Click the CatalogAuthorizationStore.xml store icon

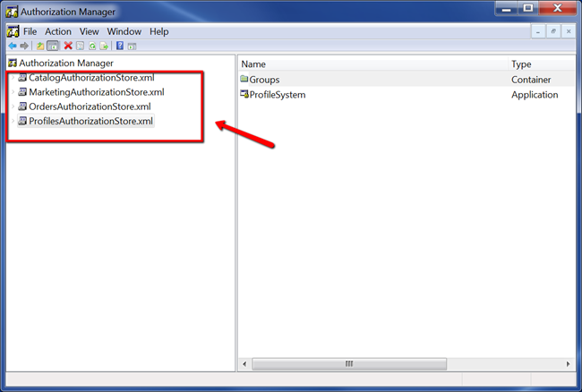(x=22, y=77)
